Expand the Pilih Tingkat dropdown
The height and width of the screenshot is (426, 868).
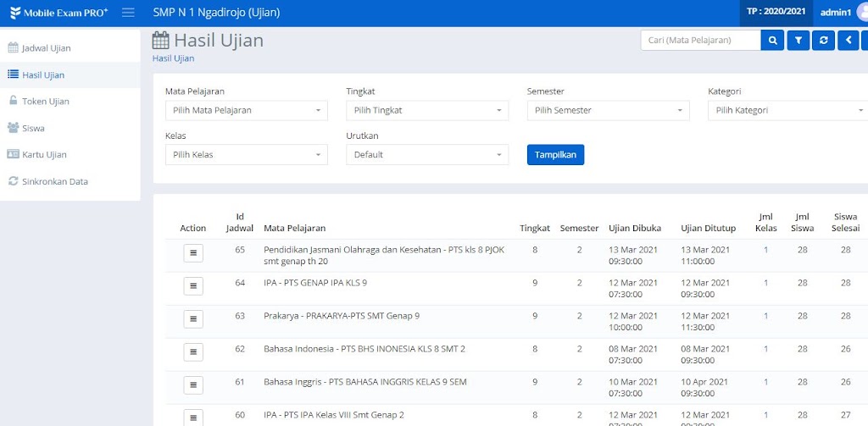click(427, 110)
